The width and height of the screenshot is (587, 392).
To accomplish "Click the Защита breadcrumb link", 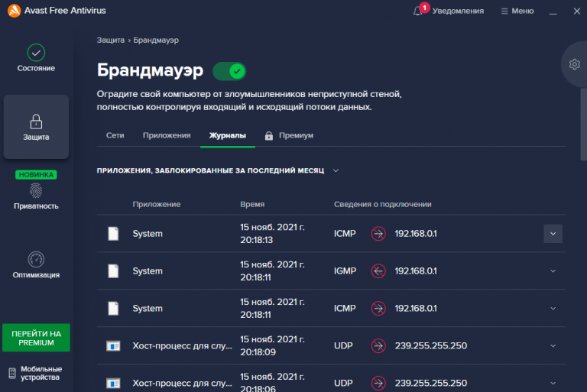I will coord(110,40).
